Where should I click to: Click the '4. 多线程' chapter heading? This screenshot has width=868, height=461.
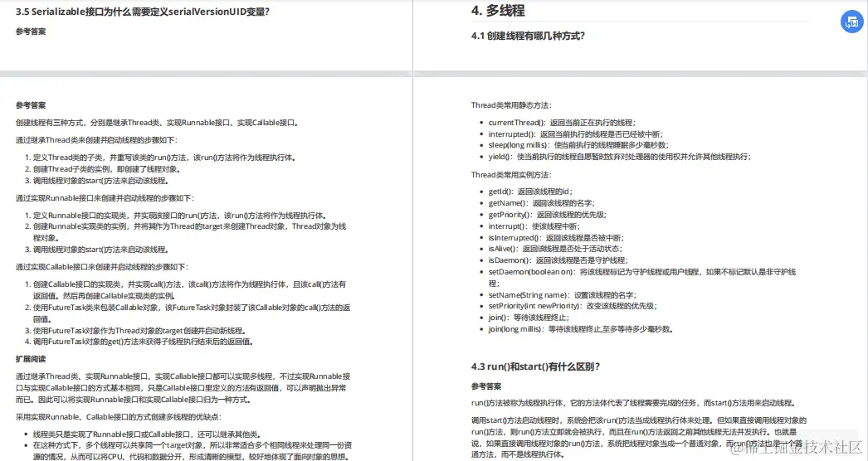click(498, 11)
